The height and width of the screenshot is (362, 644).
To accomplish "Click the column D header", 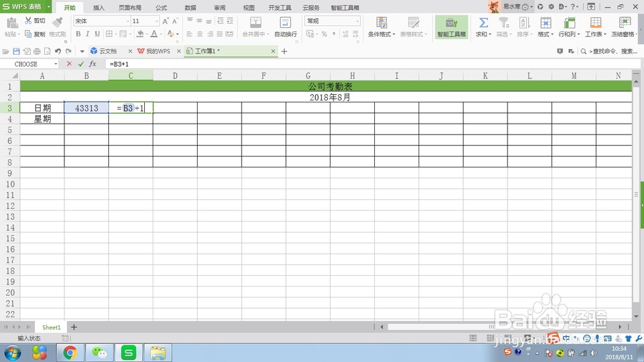I will pos(175,75).
